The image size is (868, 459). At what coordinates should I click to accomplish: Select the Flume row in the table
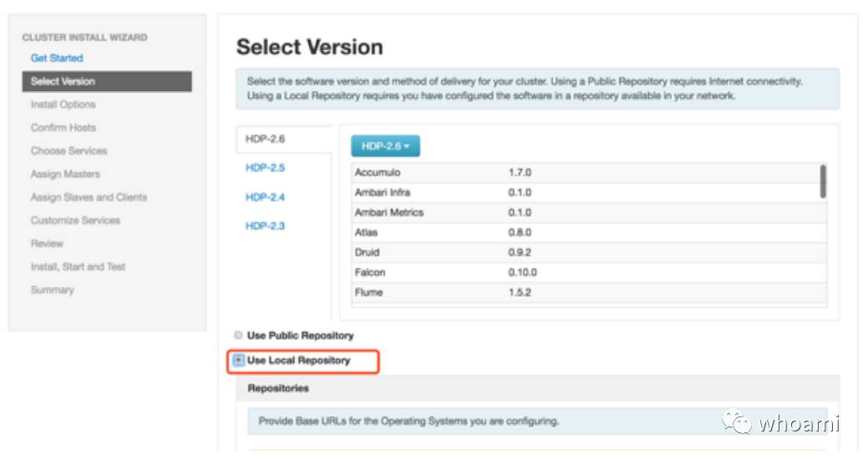tap(586, 292)
